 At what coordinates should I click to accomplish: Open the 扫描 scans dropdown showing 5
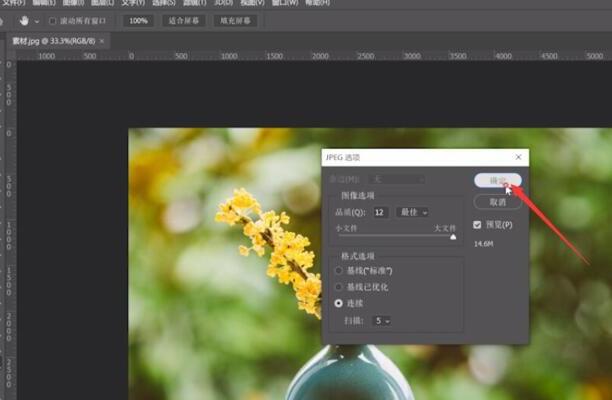pos(382,321)
